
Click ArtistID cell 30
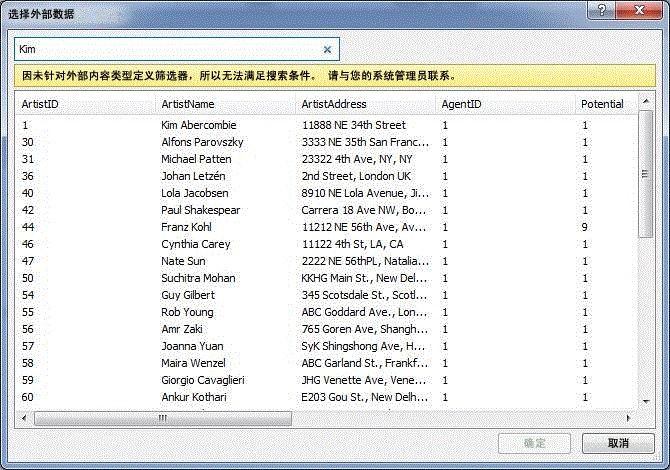pos(27,142)
